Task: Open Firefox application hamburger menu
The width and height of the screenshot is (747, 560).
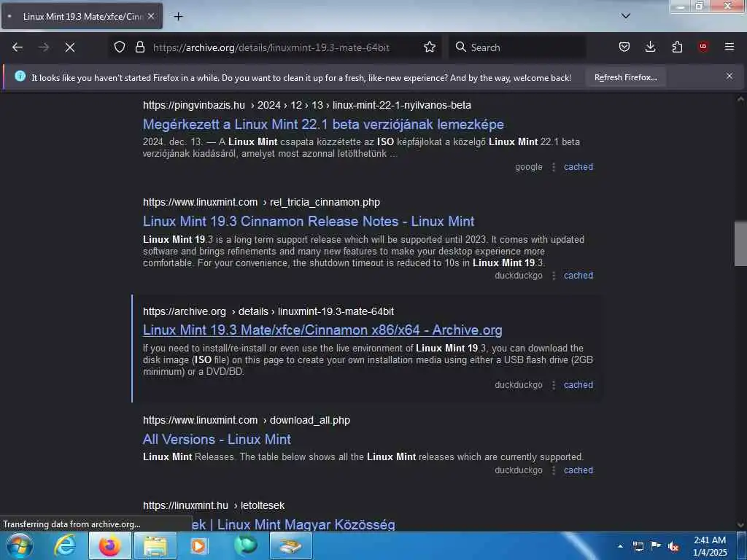Action: [729, 47]
